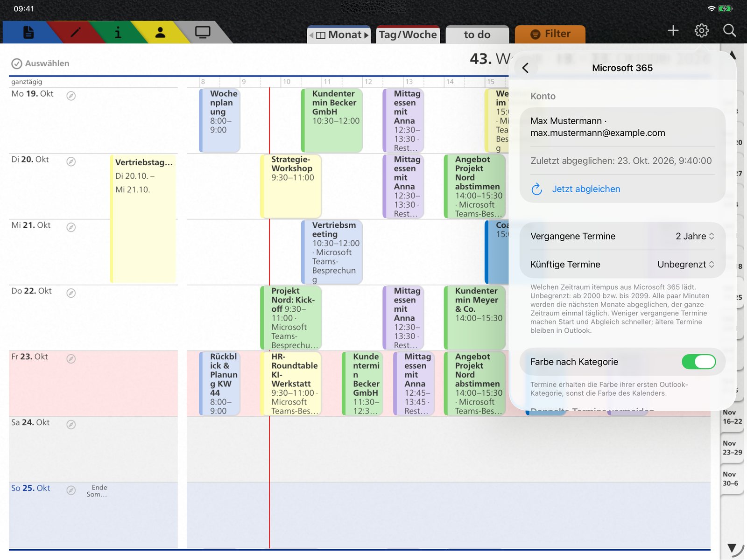747x560 pixels.
Task: Tap the Max Mustermann account row
Action: pyautogui.click(x=622, y=127)
